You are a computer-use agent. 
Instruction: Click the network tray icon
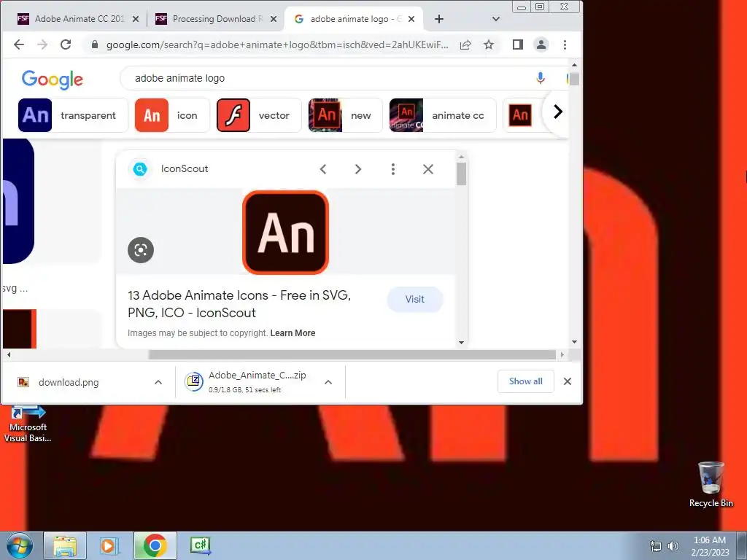coord(656,546)
